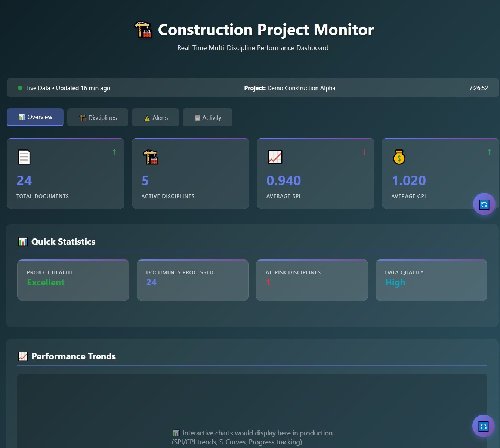
Task: Click the 7:26:52 clock in status bar
Action: pos(479,88)
